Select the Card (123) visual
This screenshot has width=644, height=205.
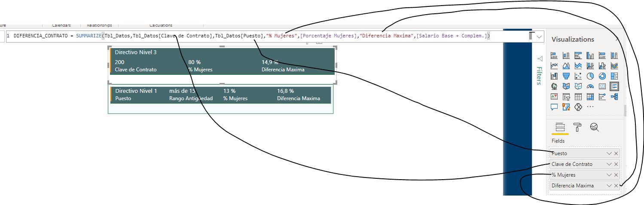602,86
